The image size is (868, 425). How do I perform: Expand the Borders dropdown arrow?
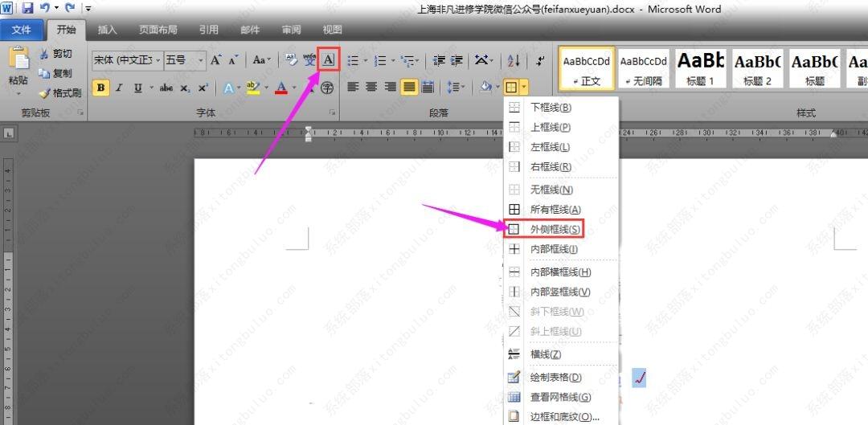coord(524,87)
